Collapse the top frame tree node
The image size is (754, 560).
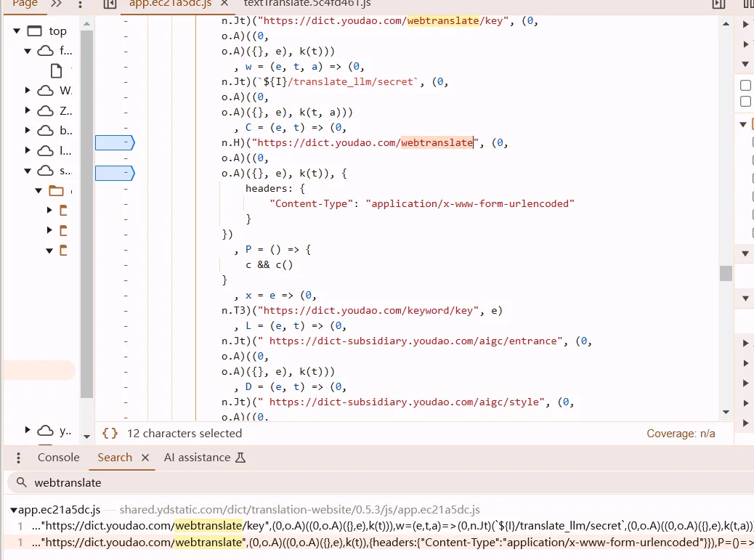17,31
